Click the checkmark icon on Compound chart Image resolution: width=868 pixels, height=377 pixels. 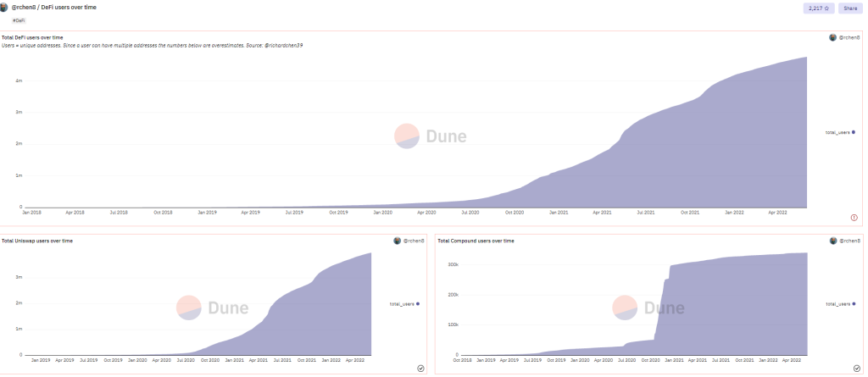click(856, 368)
